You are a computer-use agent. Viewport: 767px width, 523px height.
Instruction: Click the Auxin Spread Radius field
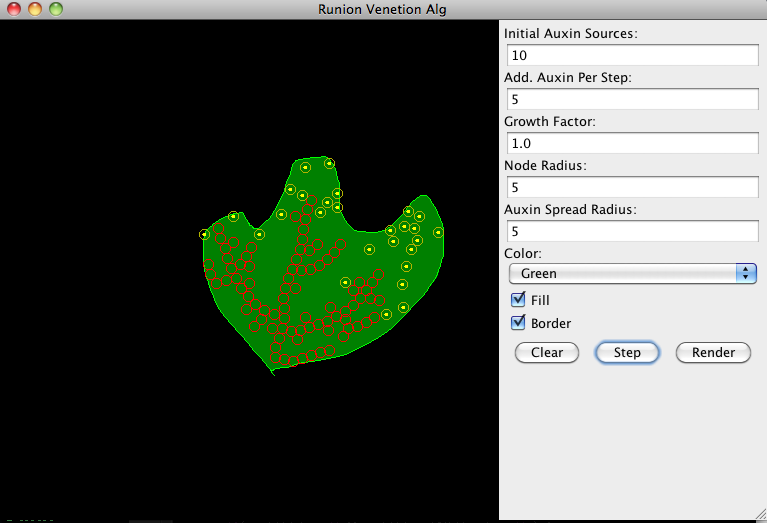click(x=632, y=231)
